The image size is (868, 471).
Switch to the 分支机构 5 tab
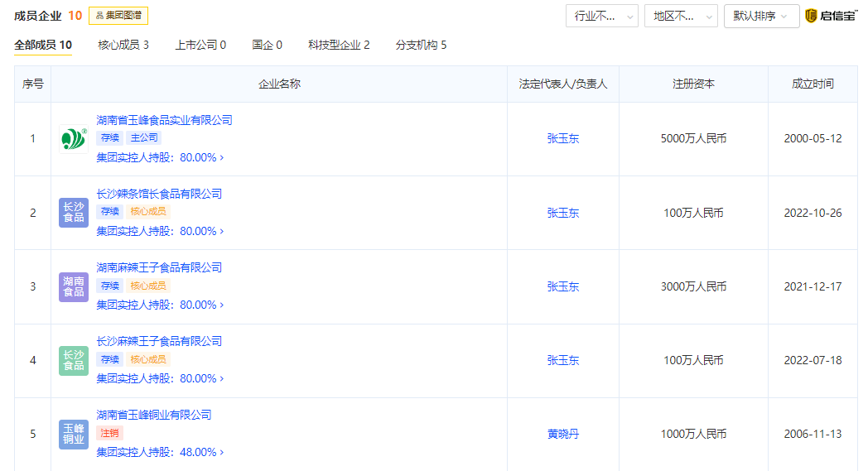pyautogui.click(x=421, y=45)
